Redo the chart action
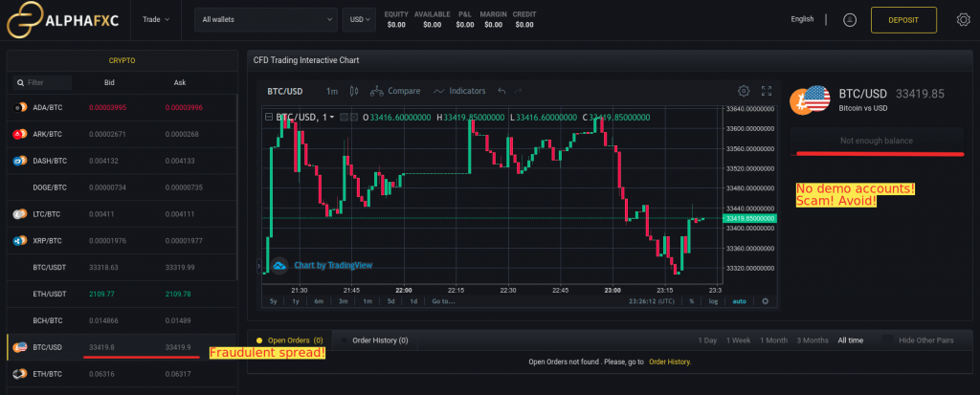This screenshot has height=395, width=980. (518, 91)
